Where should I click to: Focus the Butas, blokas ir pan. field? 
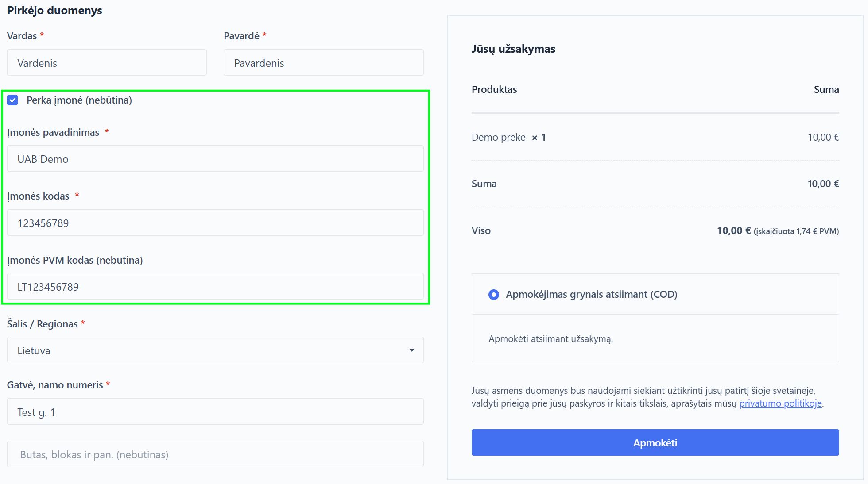click(215, 454)
